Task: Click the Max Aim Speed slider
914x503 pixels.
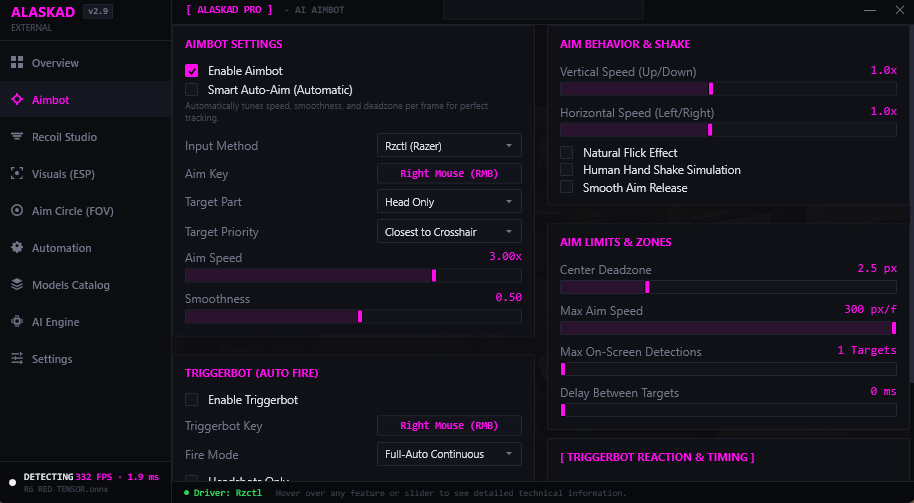Action: [727, 328]
